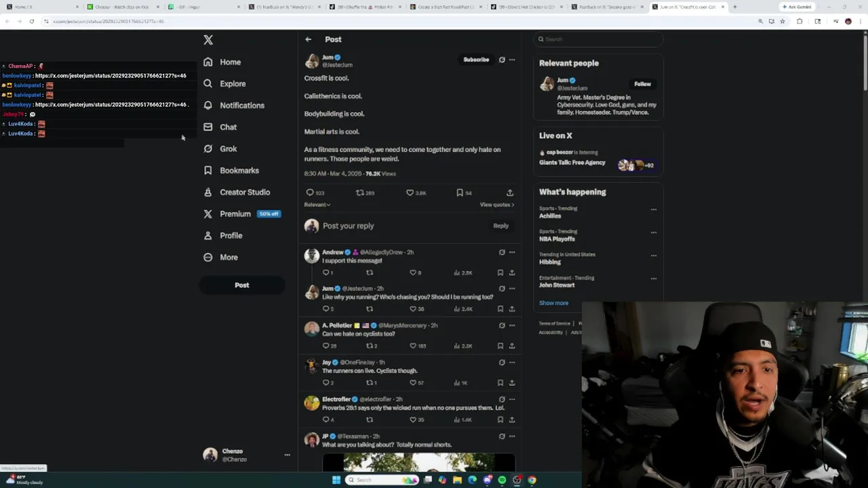Click share icon on main post
The image size is (868, 488).
click(510, 192)
